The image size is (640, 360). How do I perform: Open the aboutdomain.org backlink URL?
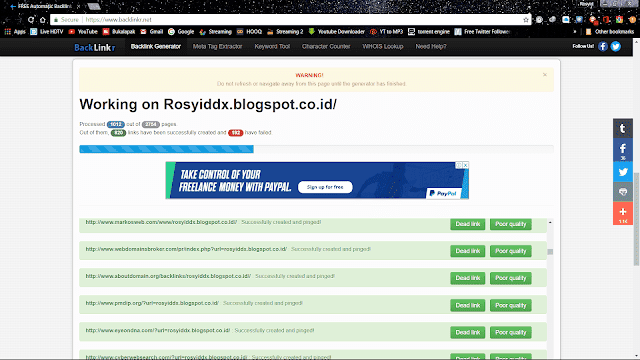pyautogui.click(x=168, y=276)
